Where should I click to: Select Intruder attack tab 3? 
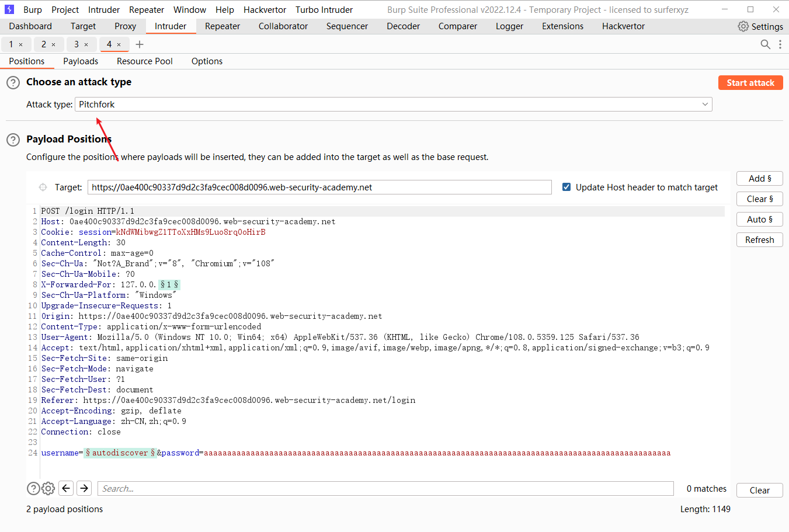pos(77,44)
